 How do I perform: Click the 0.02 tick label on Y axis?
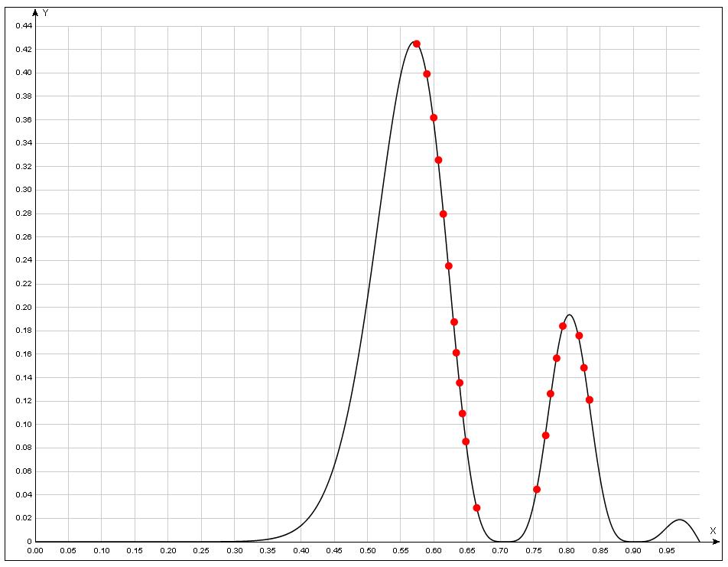click(x=24, y=518)
